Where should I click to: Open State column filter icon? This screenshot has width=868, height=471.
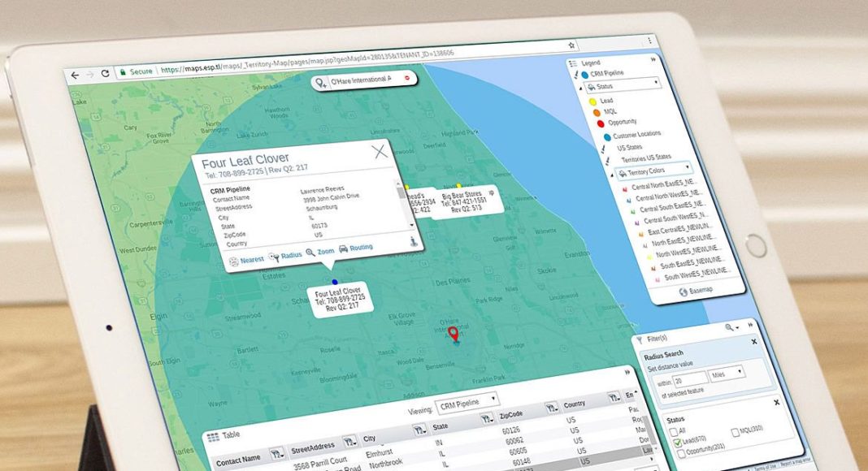pyautogui.click(x=487, y=418)
